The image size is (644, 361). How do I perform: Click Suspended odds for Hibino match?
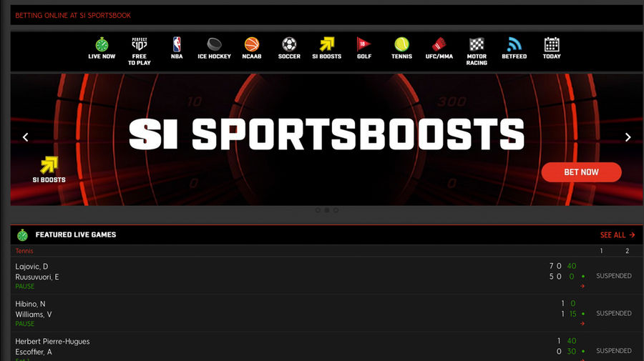click(x=614, y=313)
